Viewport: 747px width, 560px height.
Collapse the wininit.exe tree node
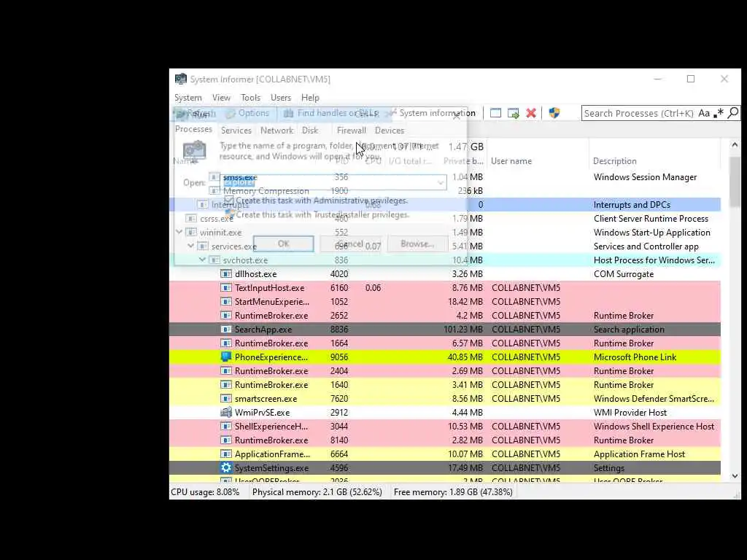(x=179, y=232)
